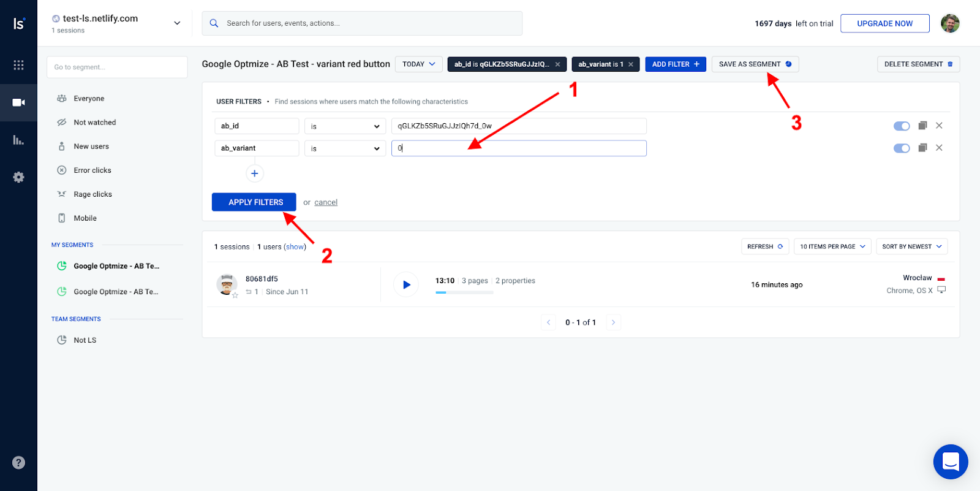This screenshot has width=980, height=491.
Task: Open the 10 items per page dropdown
Action: pyautogui.click(x=832, y=246)
